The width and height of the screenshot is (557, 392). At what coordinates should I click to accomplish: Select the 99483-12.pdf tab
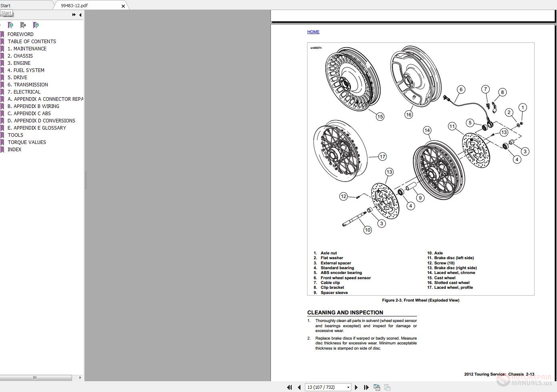pos(74,6)
